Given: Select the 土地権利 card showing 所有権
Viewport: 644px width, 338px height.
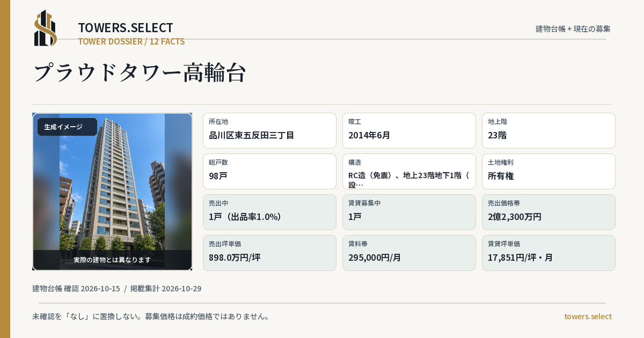Looking at the screenshot, I should tap(548, 171).
